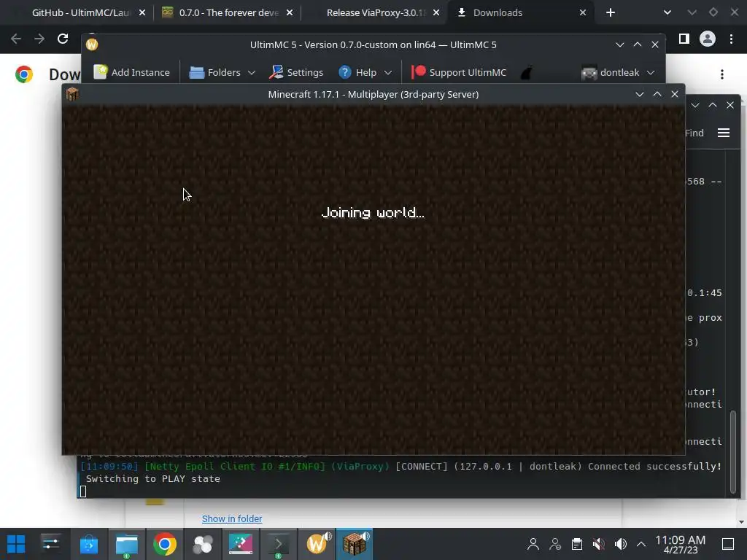The image size is (747, 560).
Task: Open the volume control in the tray
Action: [621, 544]
